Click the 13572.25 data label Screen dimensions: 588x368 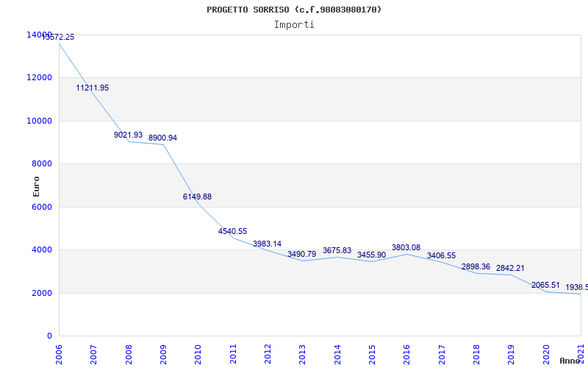click(59, 37)
